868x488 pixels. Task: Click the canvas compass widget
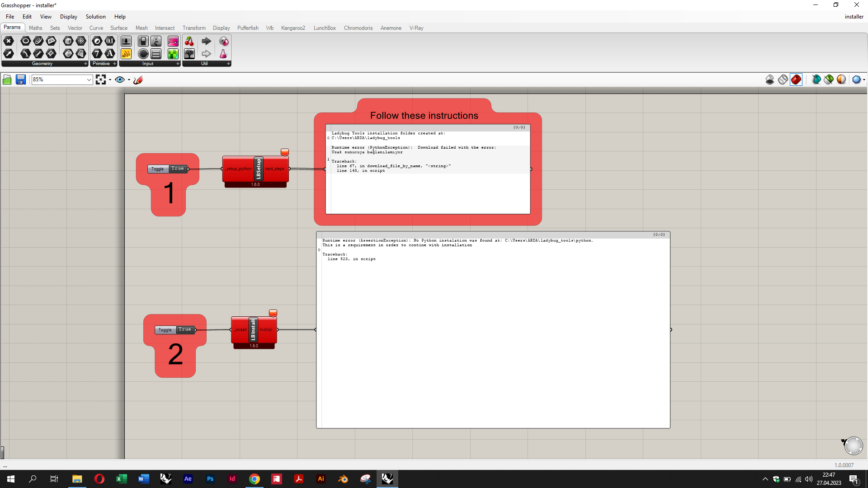coord(853,446)
